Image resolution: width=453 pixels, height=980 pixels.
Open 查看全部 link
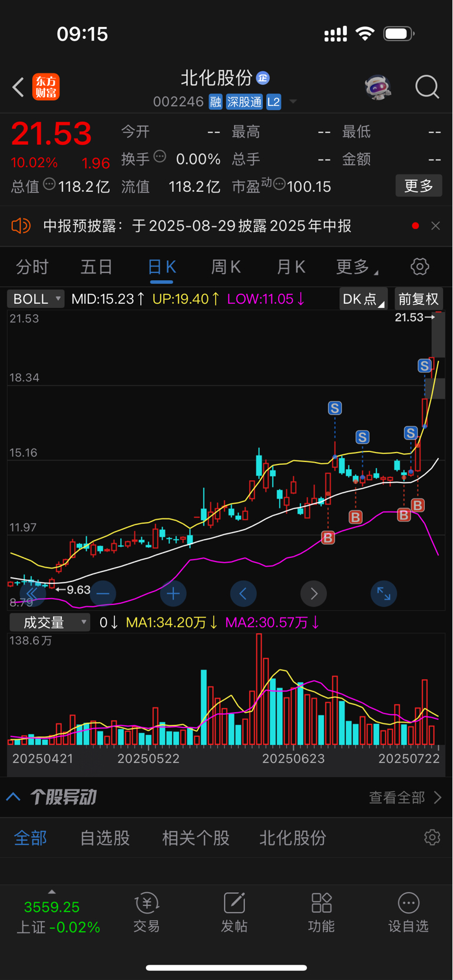point(405,798)
